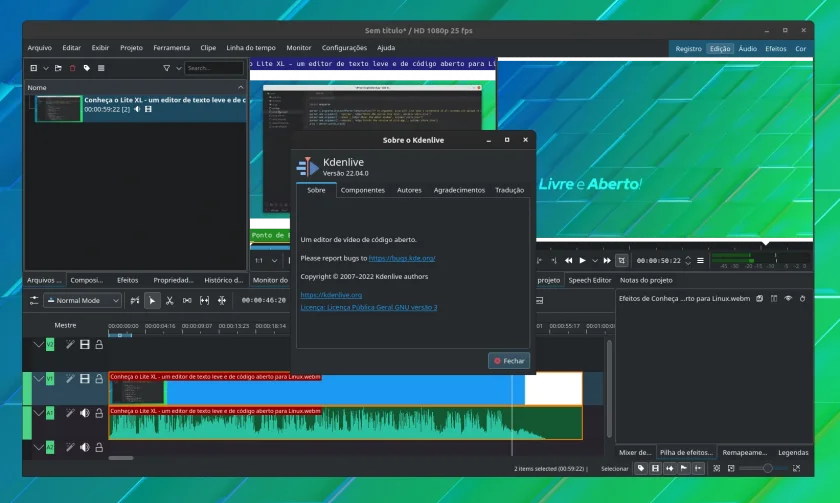Open the Add Clip options arrow in bin toolbar
Screen dimensions: 840x503
pos(46,68)
